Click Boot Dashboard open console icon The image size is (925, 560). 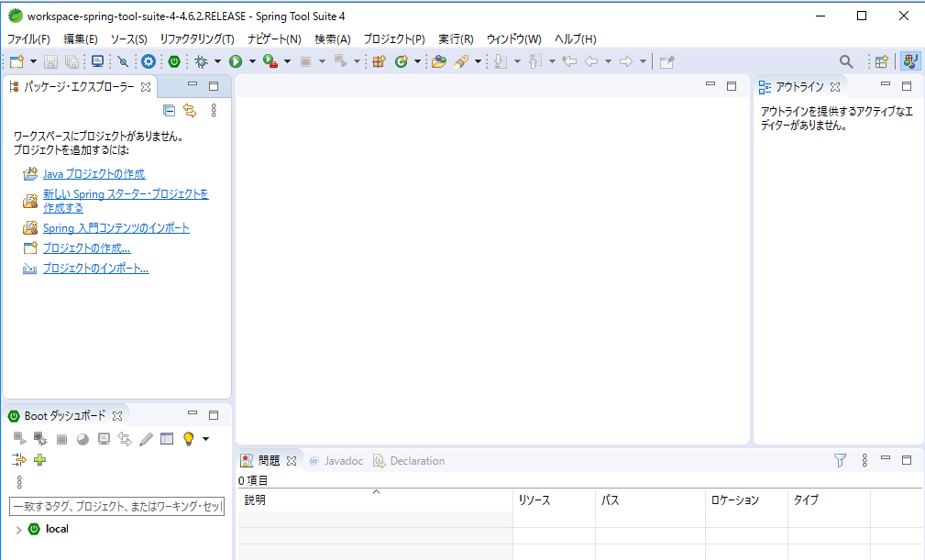tap(104, 439)
